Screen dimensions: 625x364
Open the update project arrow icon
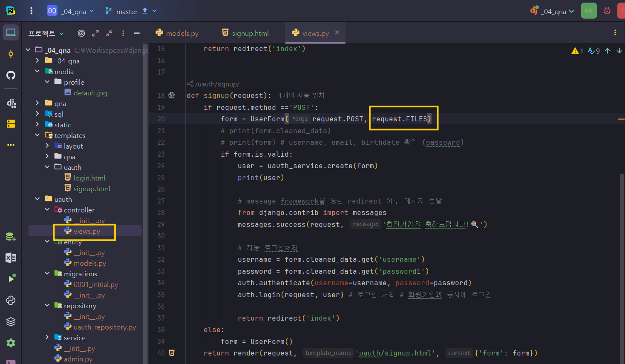(x=145, y=11)
